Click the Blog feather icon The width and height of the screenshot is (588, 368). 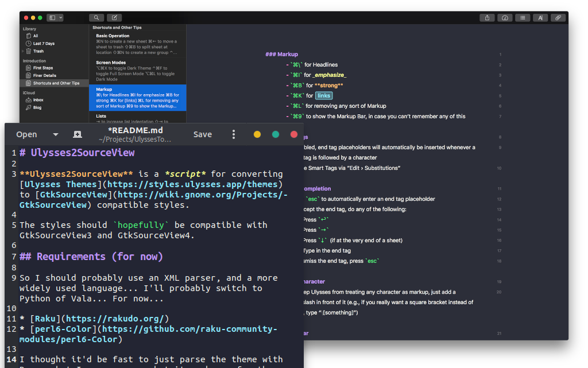coord(28,107)
